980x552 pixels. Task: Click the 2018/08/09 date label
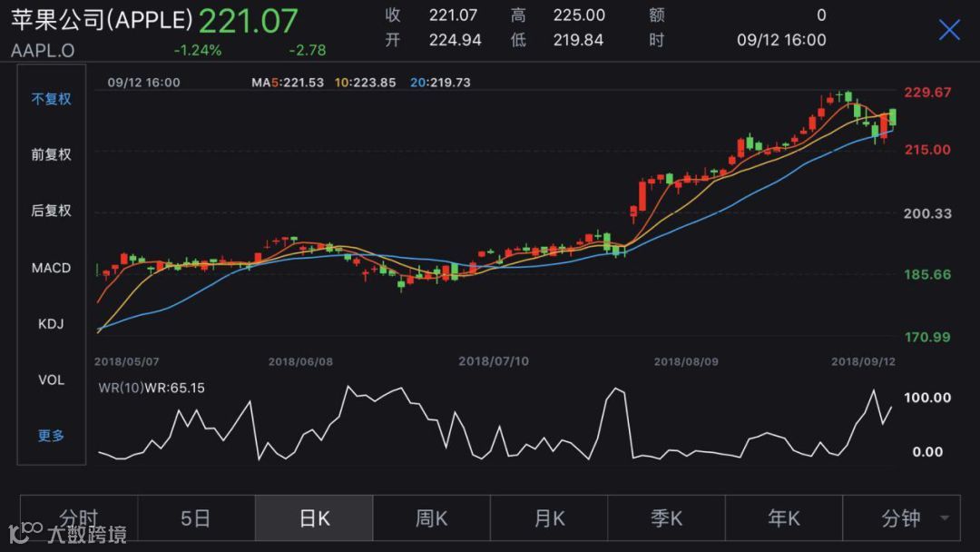pyautogui.click(x=686, y=361)
